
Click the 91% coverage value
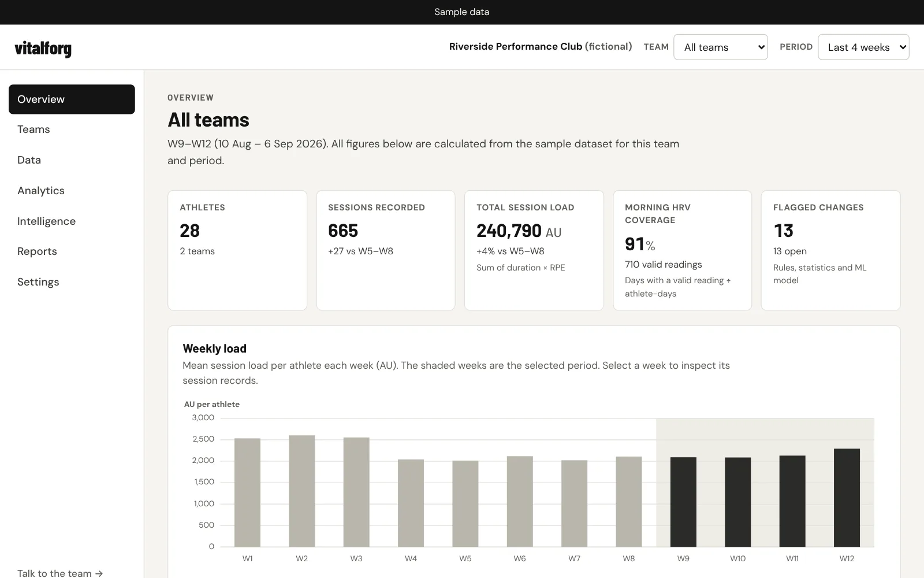coord(640,244)
